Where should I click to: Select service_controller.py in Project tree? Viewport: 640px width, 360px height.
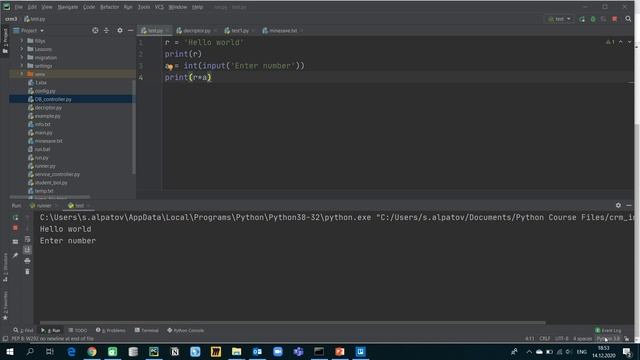(x=57, y=174)
